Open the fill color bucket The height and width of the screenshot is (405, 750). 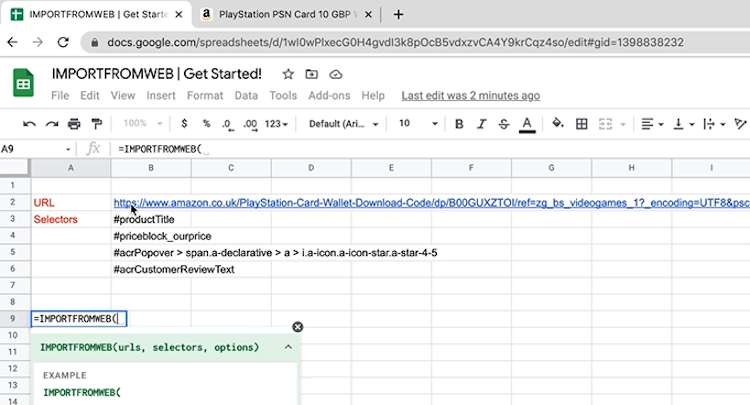[558, 124]
